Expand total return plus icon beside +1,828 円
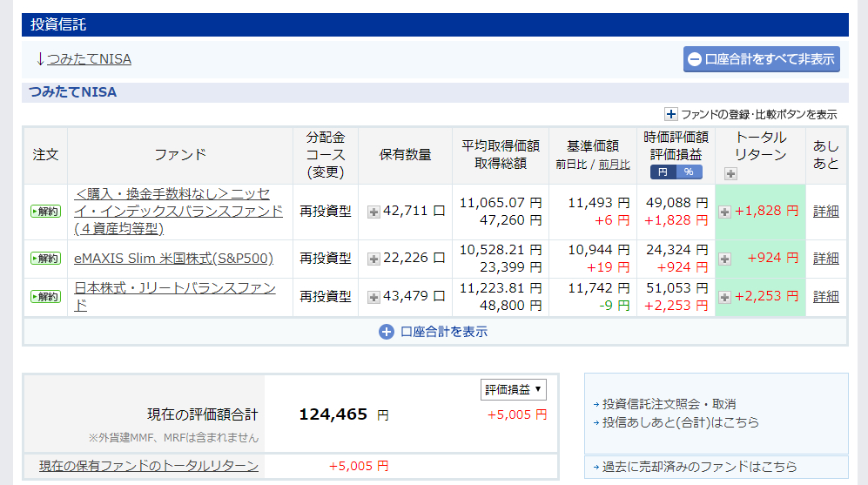This screenshot has width=868, height=485. (x=724, y=212)
